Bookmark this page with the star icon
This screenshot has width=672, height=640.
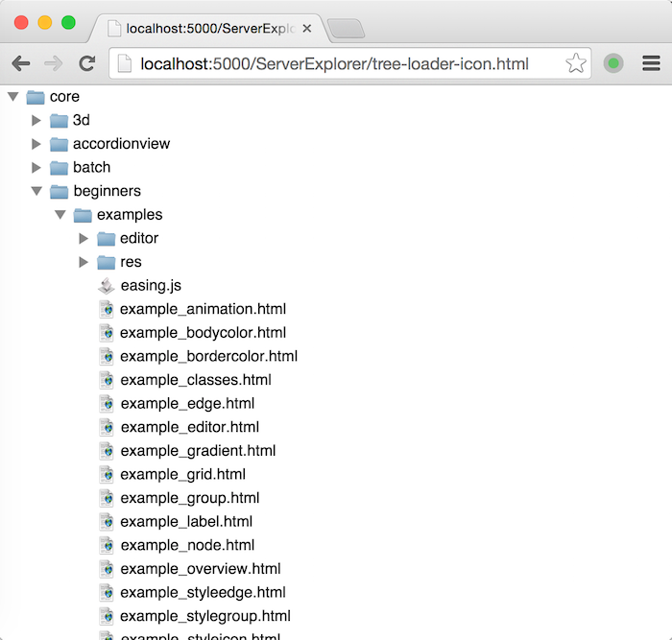pyautogui.click(x=575, y=63)
